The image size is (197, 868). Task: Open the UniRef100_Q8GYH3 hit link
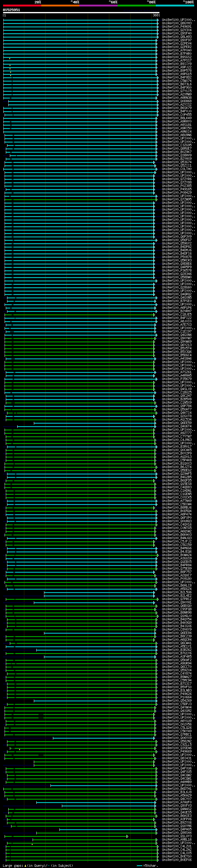click(177, 23)
